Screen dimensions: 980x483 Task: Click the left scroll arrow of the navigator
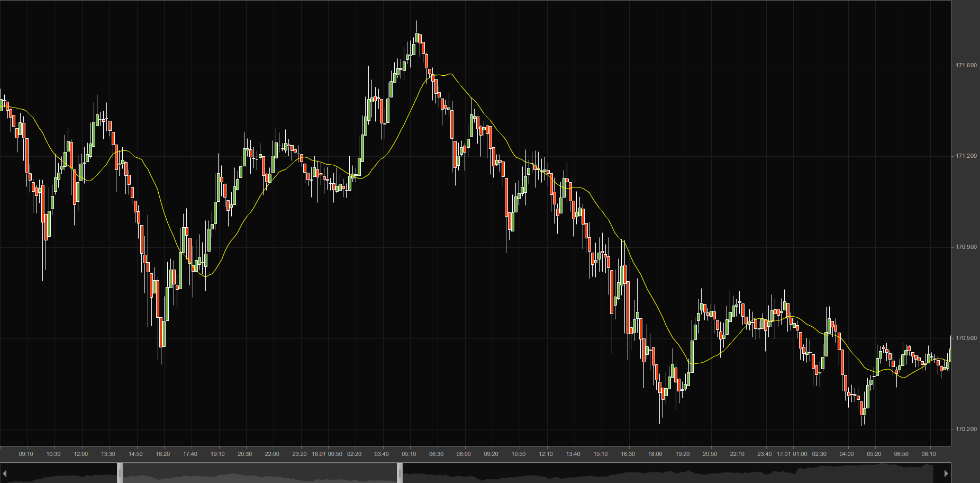(4, 473)
